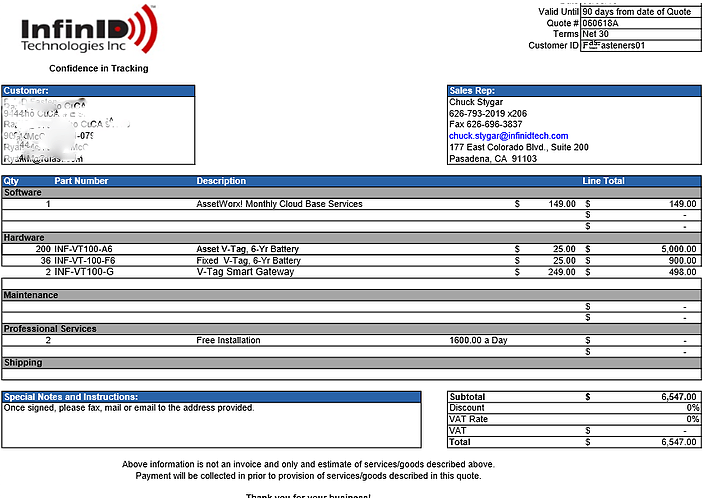Click the 'Customer:' section header
This screenshot has height=501, width=705.
coord(98,91)
